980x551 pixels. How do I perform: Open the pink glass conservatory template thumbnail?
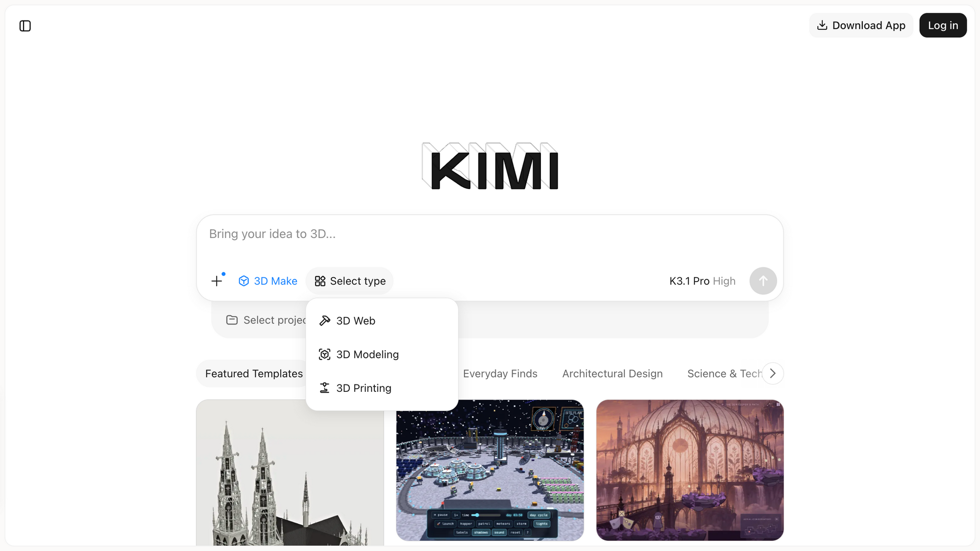click(690, 470)
